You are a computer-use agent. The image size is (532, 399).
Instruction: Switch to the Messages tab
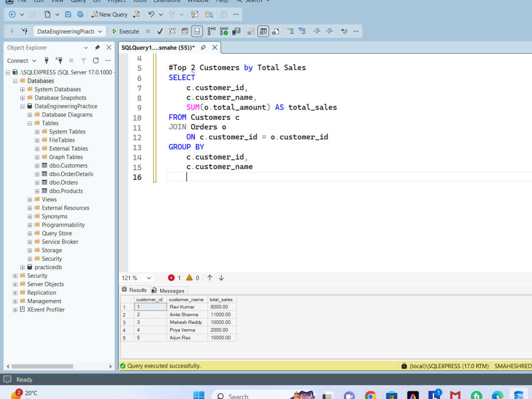point(169,291)
